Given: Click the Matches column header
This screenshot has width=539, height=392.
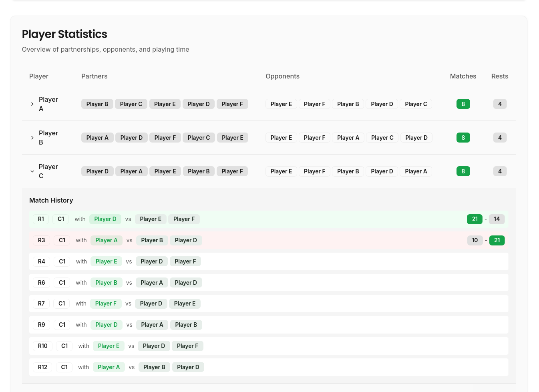Looking at the screenshot, I should (463, 76).
